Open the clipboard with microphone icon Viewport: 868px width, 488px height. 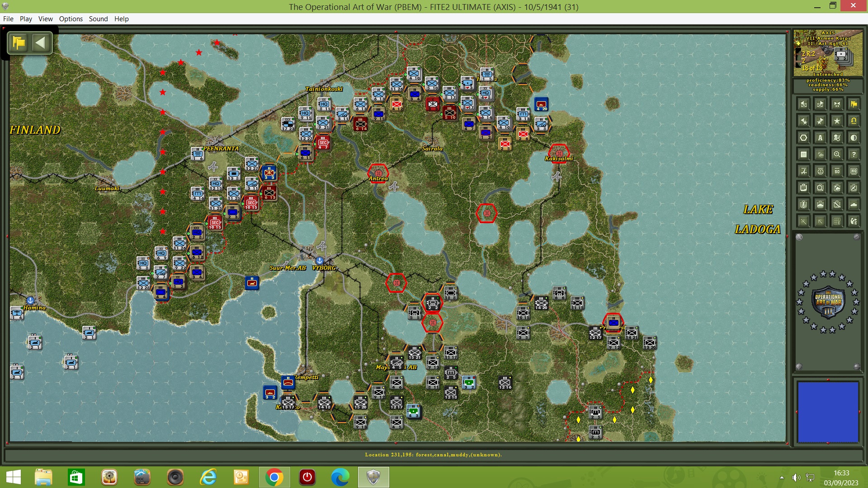pyautogui.click(x=803, y=205)
